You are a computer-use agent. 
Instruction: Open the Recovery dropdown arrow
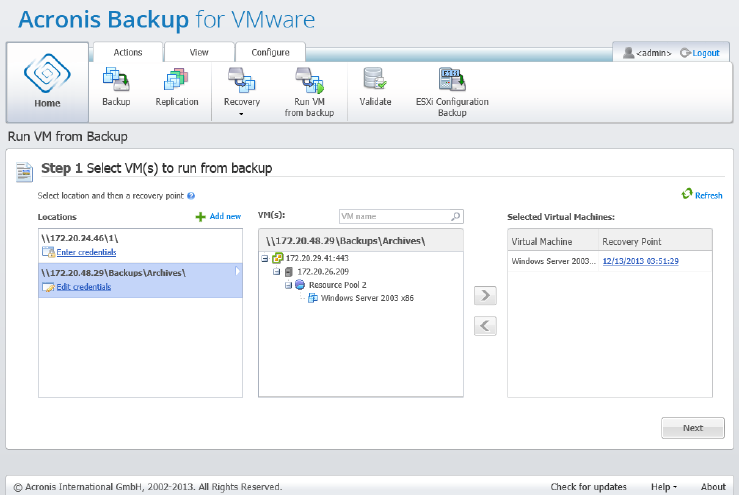pyautogui.click(x=241, y=114)
